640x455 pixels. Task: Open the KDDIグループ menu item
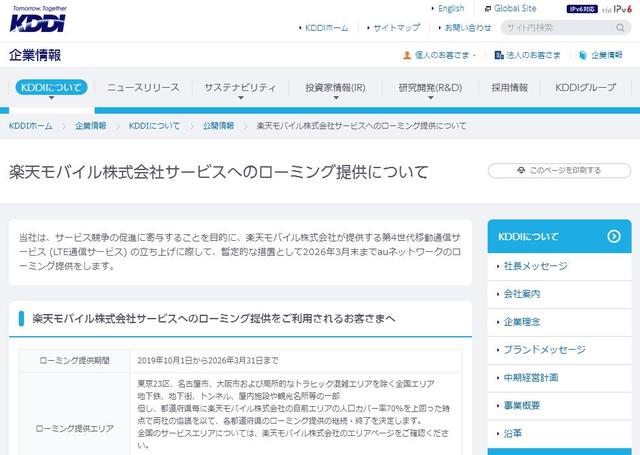585,87
